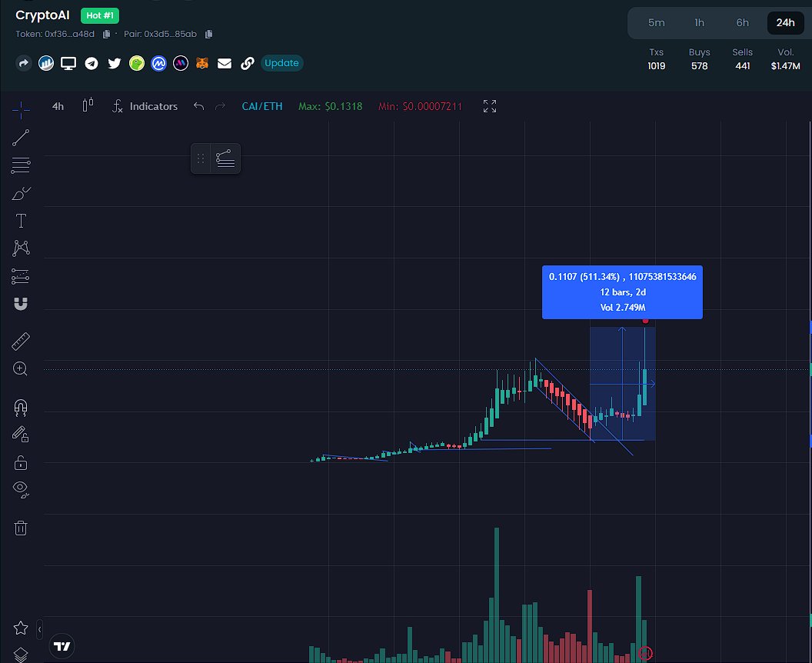Click the Buys 578 stat

point(699,59)
